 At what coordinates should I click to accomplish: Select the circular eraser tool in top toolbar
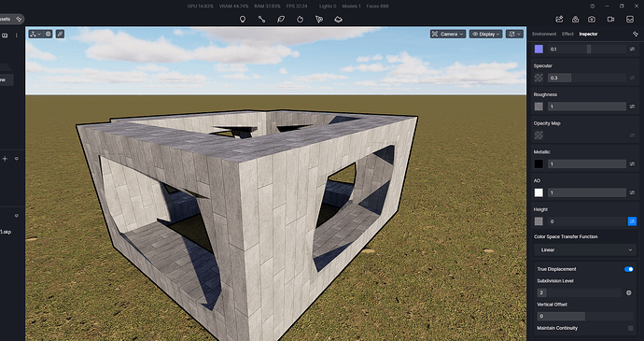pos(300,19)
